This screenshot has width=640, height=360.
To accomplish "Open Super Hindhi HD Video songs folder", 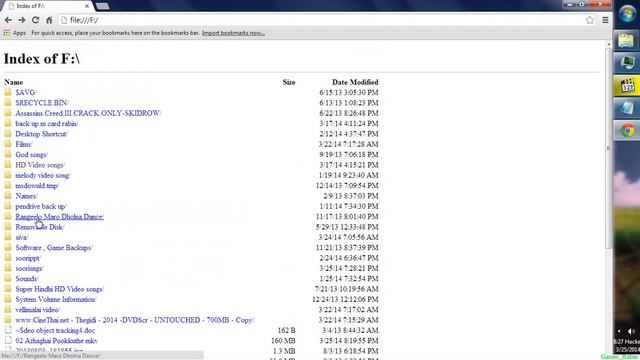I will point(60,289).
